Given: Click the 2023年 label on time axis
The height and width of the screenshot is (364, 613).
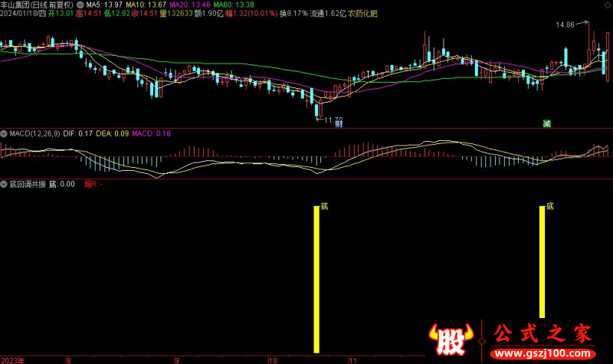Looking at the screenshot, I should point(12,360).
